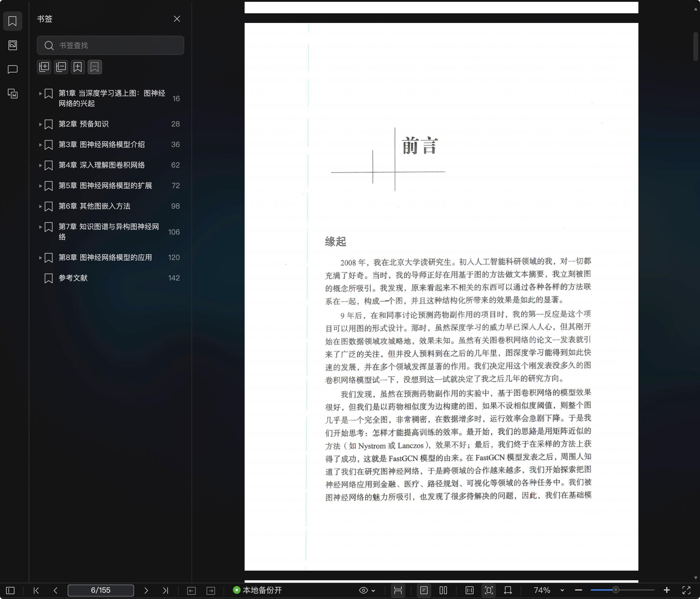Go back to the previous view

[x=191, y=591]
